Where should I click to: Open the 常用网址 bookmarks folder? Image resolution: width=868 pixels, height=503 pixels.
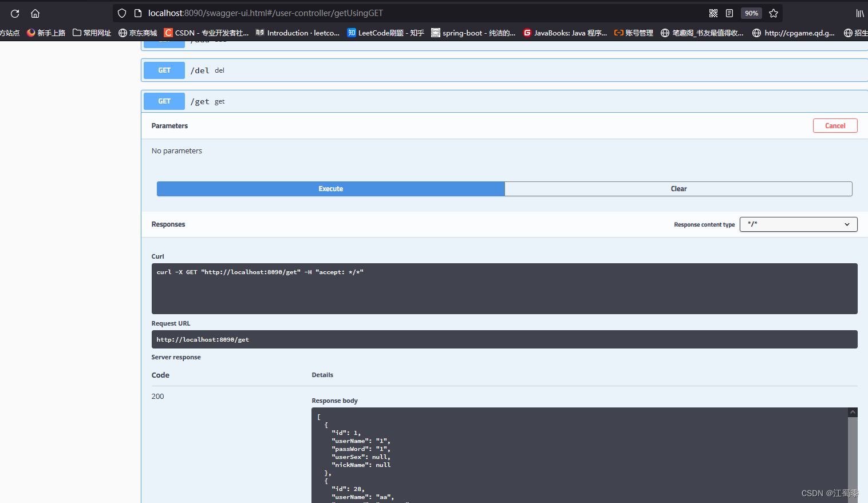92,33
